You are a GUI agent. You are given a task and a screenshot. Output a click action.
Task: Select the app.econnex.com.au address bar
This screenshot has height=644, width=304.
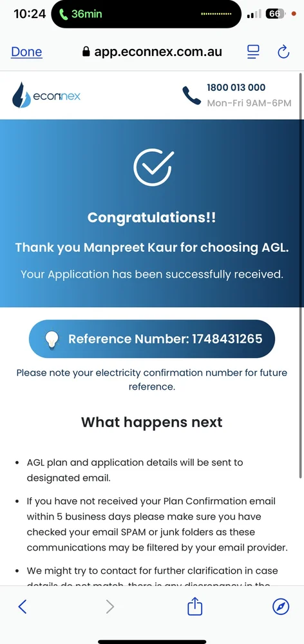click(x=153, y=52)
